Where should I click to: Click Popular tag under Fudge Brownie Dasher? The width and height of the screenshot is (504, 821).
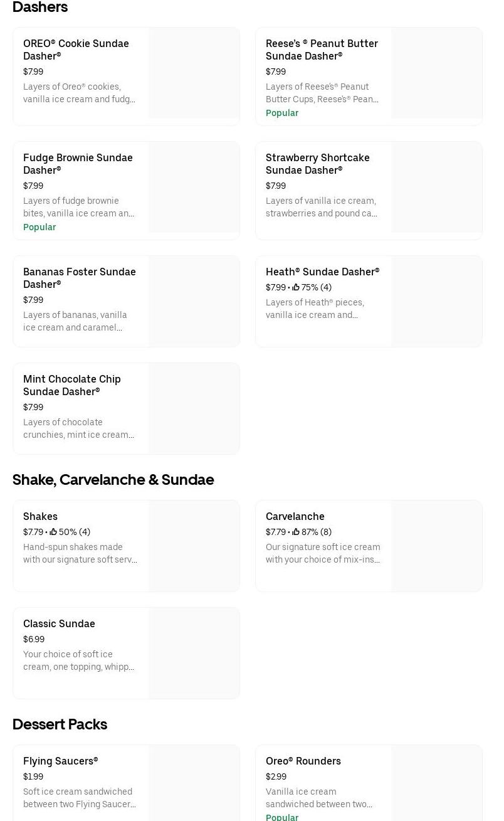point(39,227)
